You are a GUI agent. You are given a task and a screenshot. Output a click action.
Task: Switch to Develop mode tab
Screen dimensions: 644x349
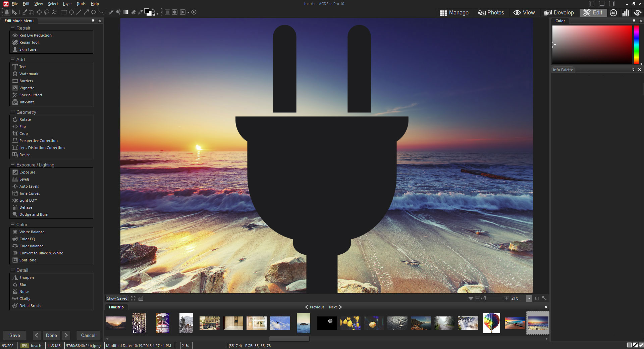click(x=559, y=12)
